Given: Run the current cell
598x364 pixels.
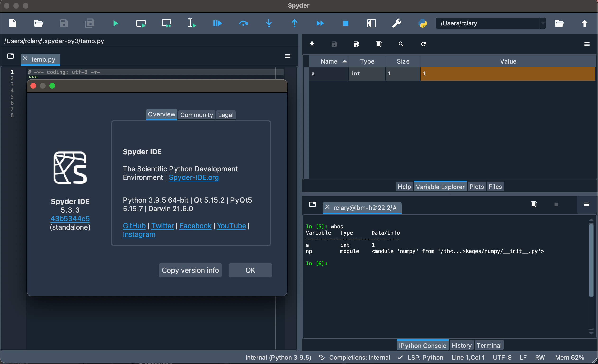Looking at the screenshot, I should (141, 23).
